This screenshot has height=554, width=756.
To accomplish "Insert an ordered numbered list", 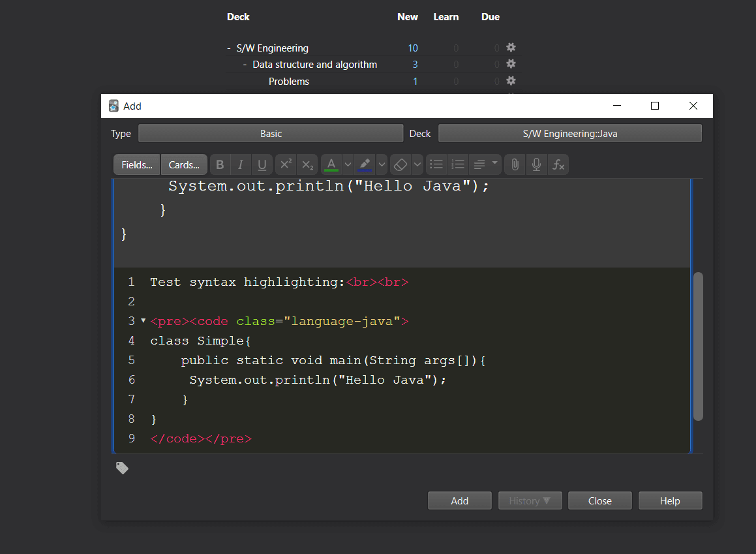I will click(457, 165).
